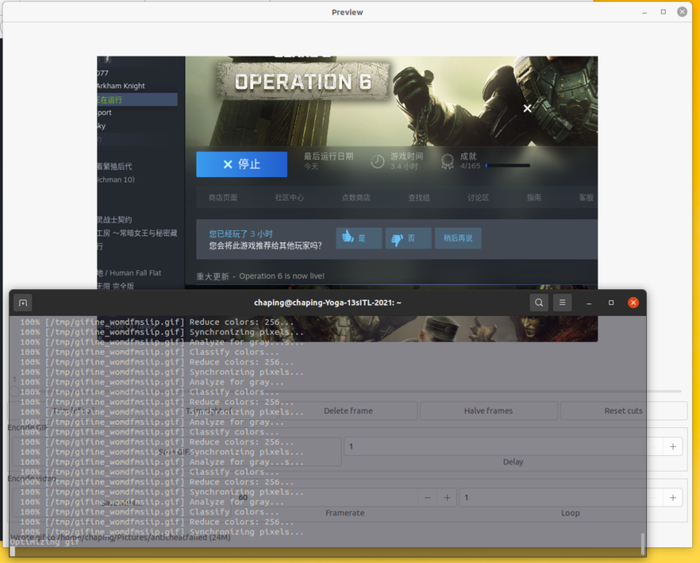Click the white X on the banner
Image resolution: width=700 pixels, height=563 pixels.
coord(527,108)
